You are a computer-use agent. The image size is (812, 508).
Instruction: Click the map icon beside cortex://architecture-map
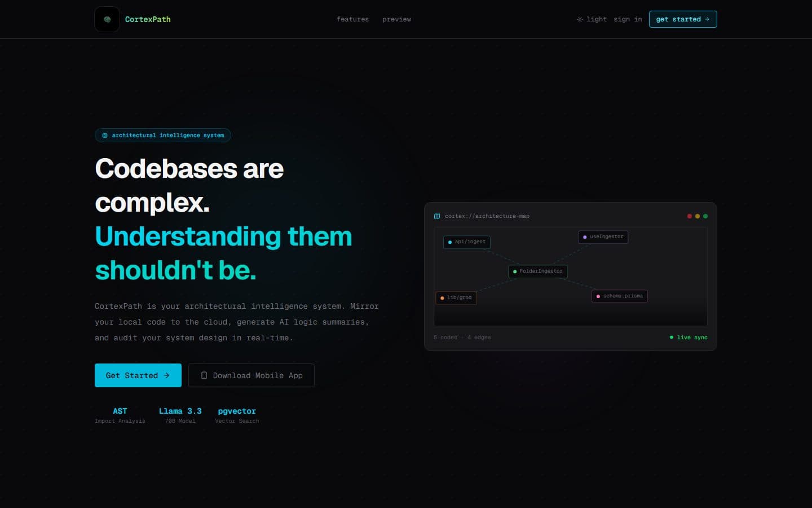coord(437,216)
